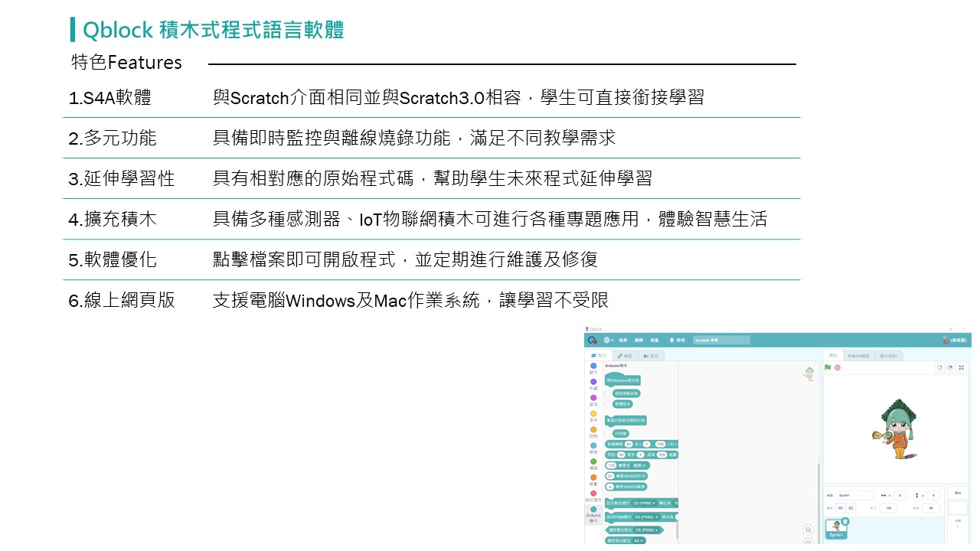Click the Qblock logo icon in the toolbar
Screen dimensions: 980x551
593,340
